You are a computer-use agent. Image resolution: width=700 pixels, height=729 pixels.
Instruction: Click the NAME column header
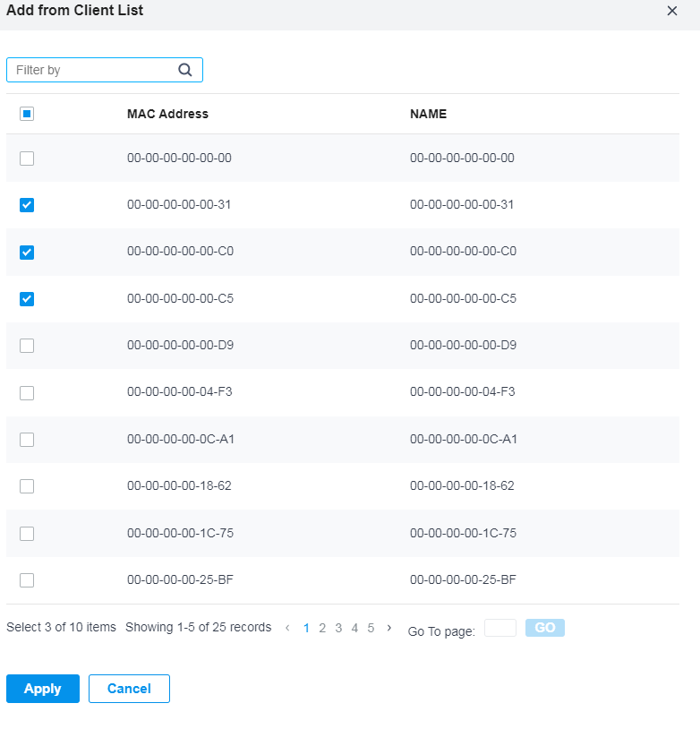point(428,114)
